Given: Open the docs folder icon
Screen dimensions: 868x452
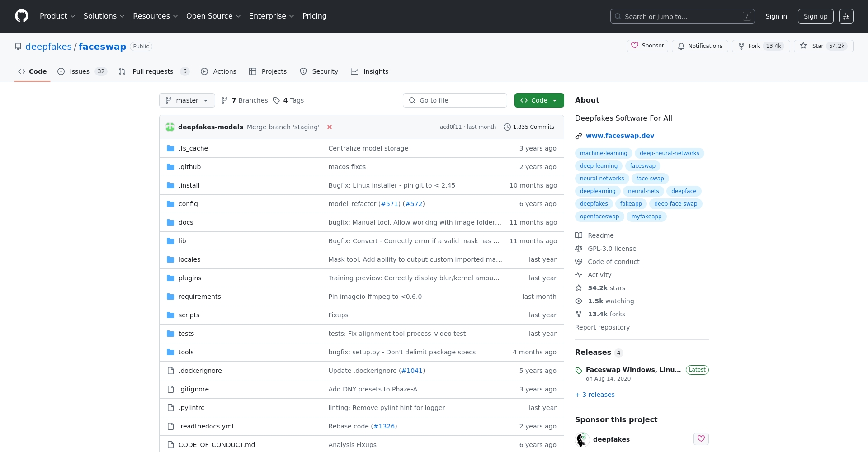Looking at the screenshot, I should click(x=170, y=222).
